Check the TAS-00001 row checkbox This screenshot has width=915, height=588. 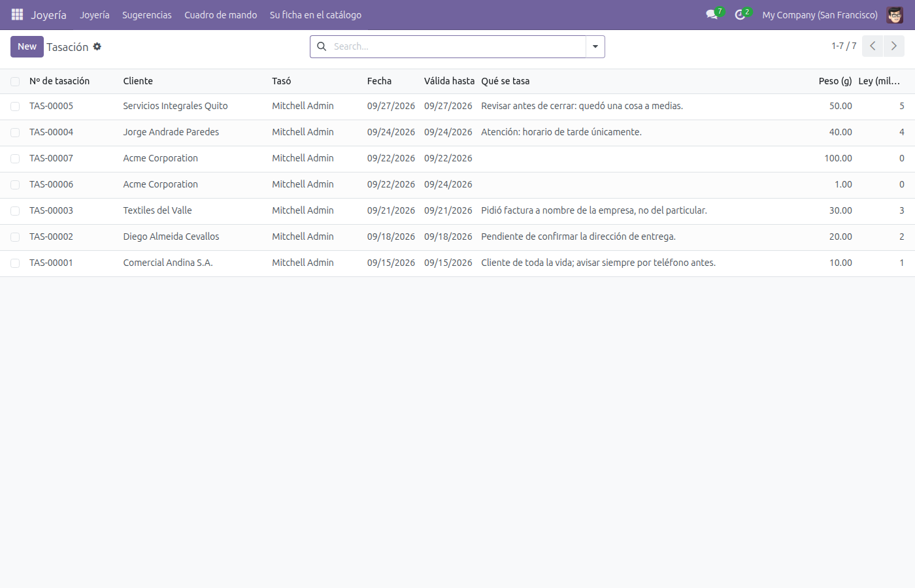[15, 263]
